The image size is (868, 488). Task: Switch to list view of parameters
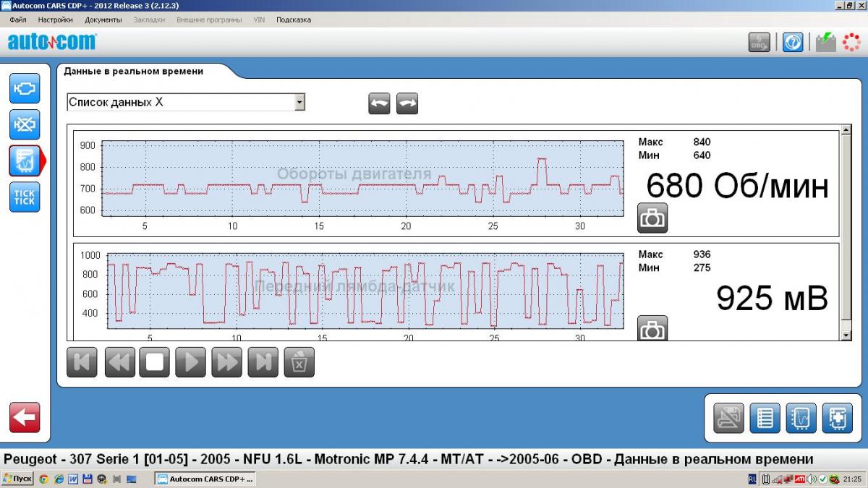pyautogui.click(x=765, y=418)
